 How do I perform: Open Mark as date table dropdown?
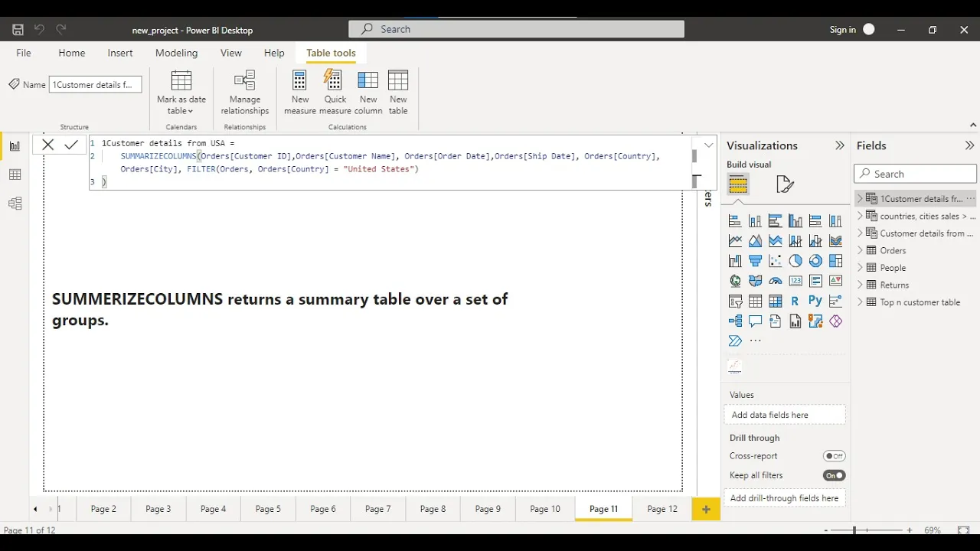click(x=181, y=93)
